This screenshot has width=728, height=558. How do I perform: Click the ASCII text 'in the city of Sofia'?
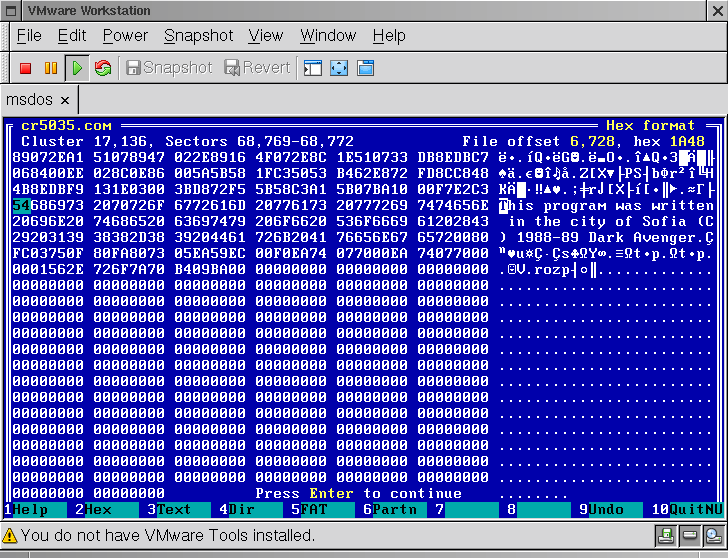click(x=598, y=221)
